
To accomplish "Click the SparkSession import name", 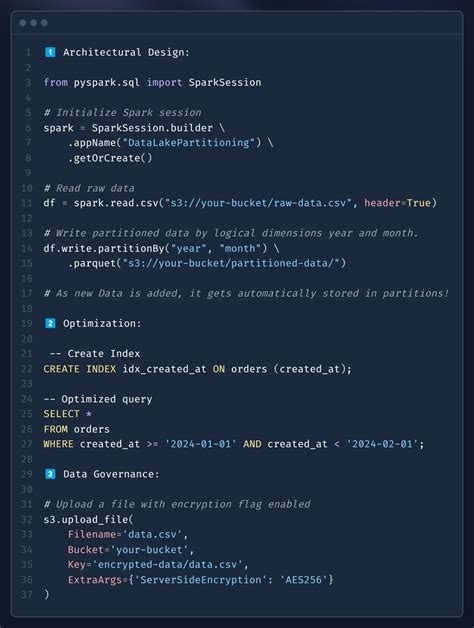I will pyautogui.click(x=225, y=83).
